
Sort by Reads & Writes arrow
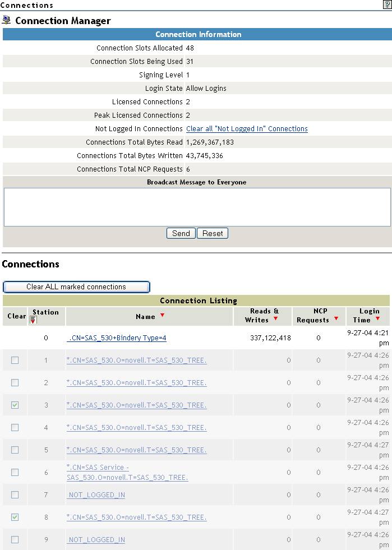point(275,319)
